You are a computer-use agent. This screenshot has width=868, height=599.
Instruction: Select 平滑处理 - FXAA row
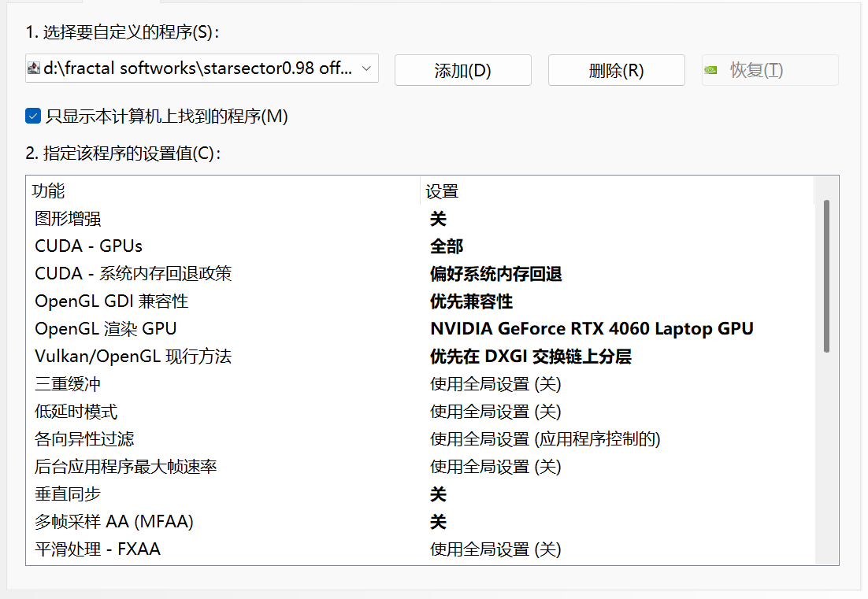(420, 549)
